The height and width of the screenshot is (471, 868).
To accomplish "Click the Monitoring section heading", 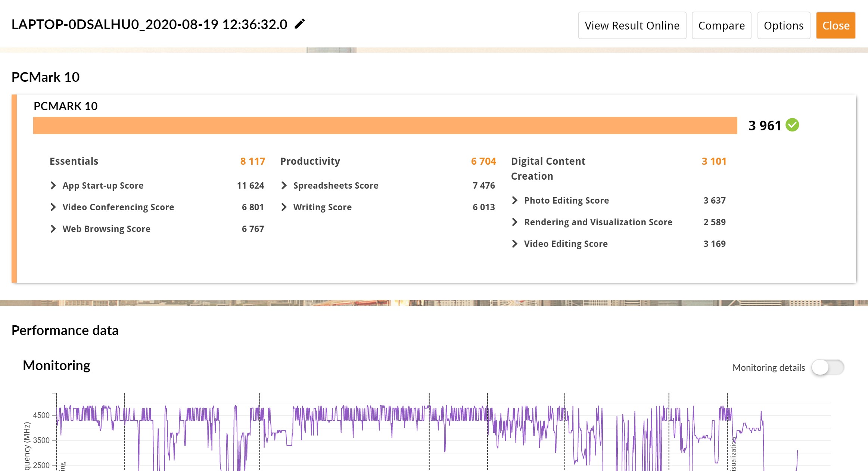I will [x=56, y=365].
